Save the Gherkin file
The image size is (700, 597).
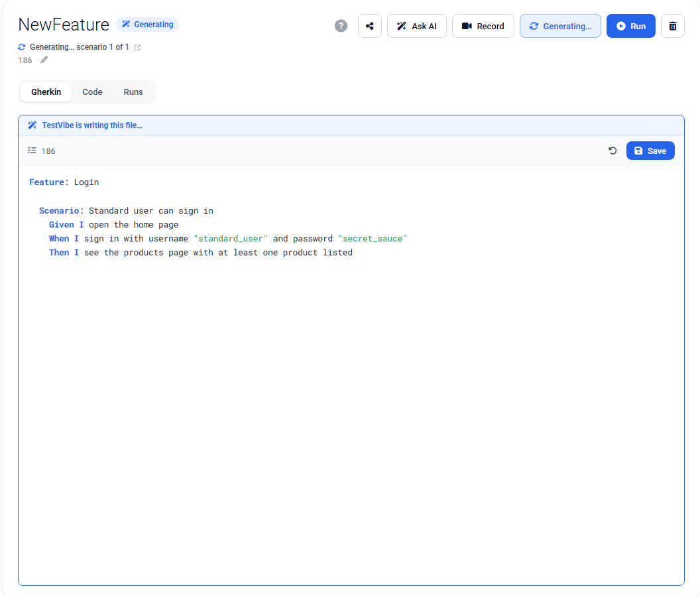click(650, 151)
